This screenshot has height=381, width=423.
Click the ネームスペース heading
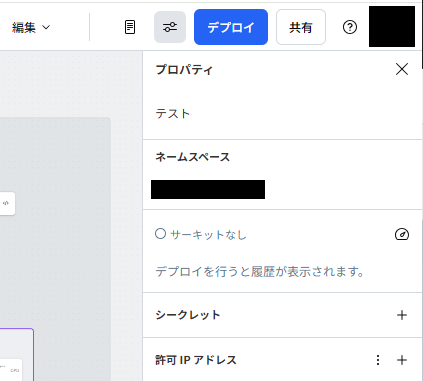point(193,157)
